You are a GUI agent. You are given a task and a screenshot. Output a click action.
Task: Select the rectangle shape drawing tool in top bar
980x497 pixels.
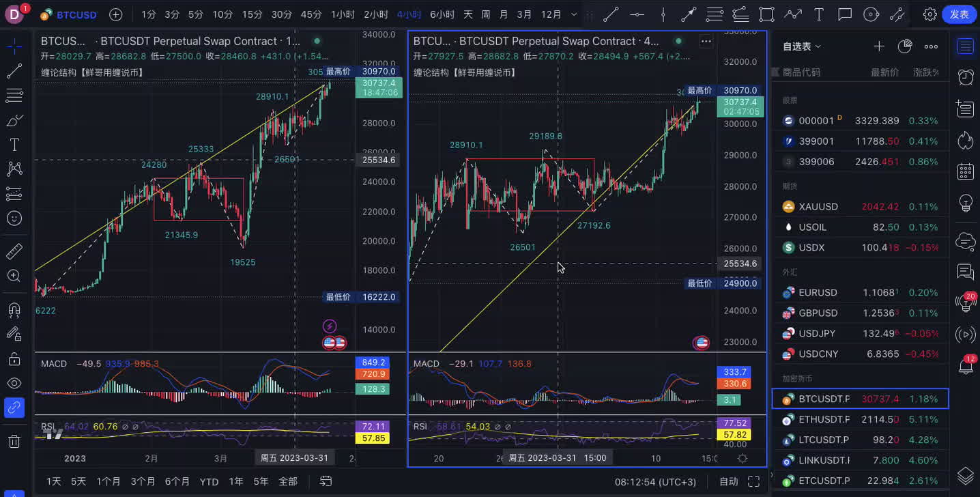[766, 14]
